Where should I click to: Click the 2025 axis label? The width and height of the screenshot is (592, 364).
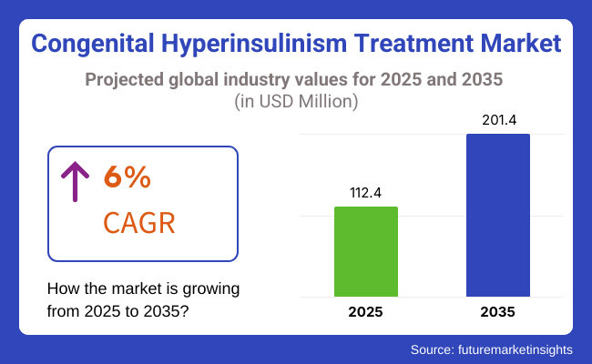pyautogui.click(x=364, y=312)
